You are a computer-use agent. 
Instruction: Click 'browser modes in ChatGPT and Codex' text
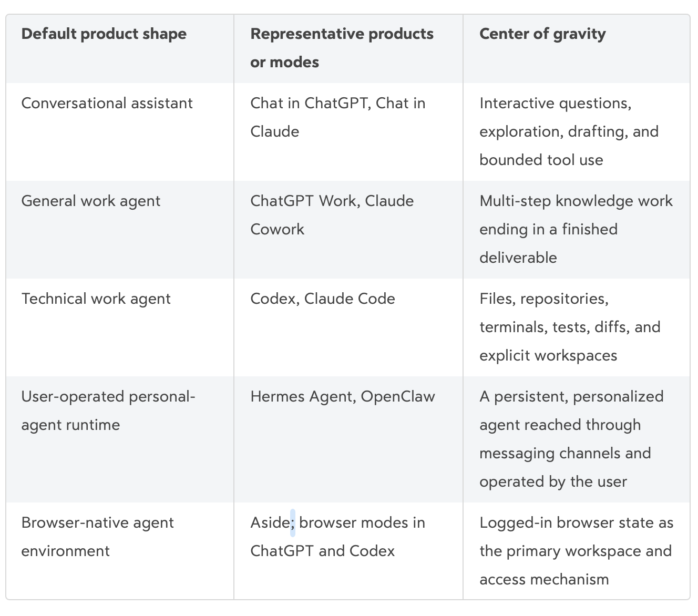pyautogui.click(x=338, y=537)
